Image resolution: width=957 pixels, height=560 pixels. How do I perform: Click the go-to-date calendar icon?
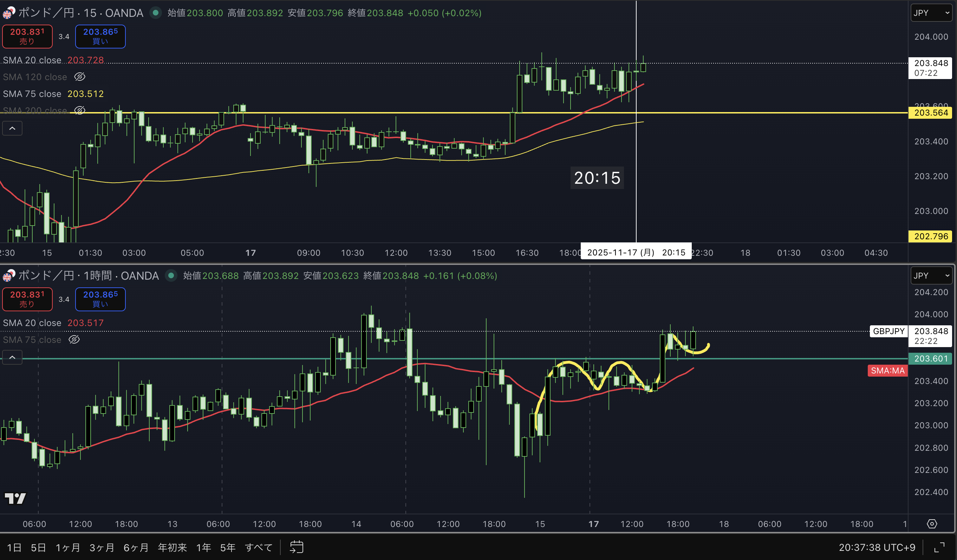point(296,547)
